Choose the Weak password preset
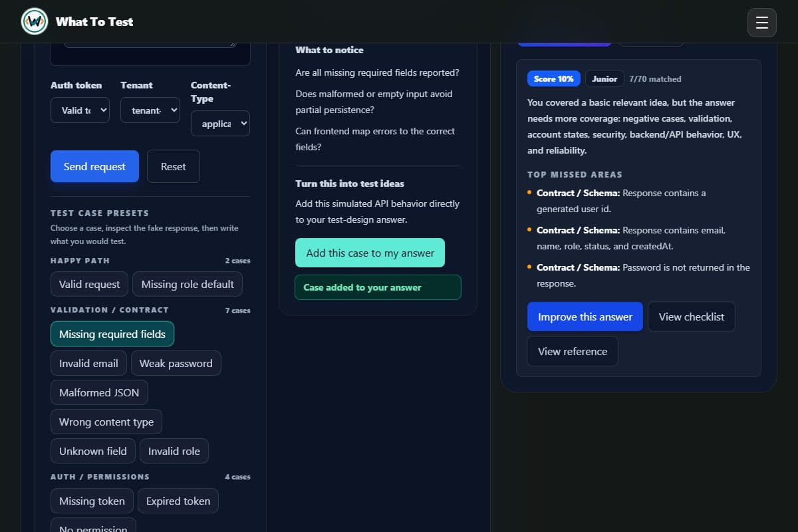The image size is (798, 532). pos(176,363)
